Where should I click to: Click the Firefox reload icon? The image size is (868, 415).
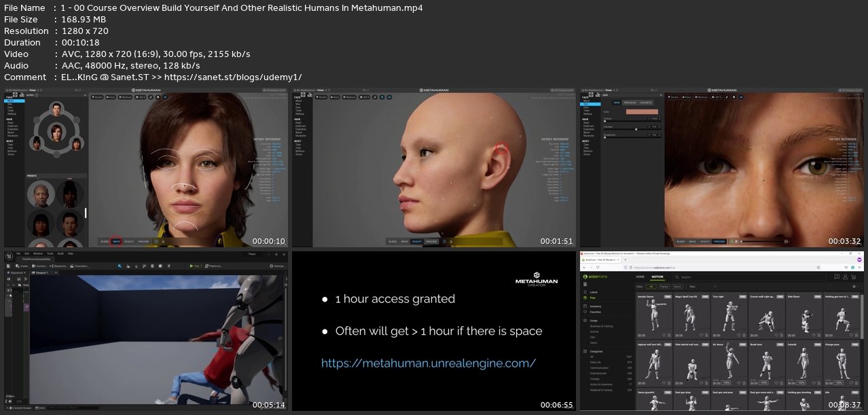(x=598, y=268)
